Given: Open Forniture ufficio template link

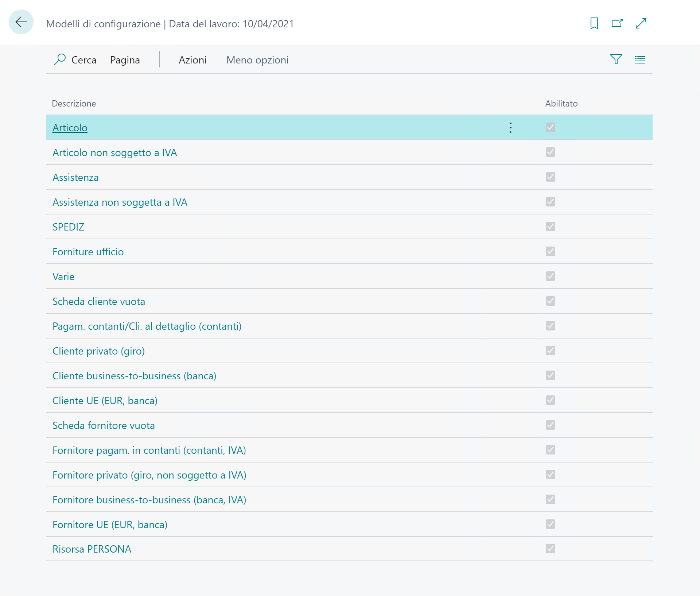Looking at the screenshot, I should (88, 252).
